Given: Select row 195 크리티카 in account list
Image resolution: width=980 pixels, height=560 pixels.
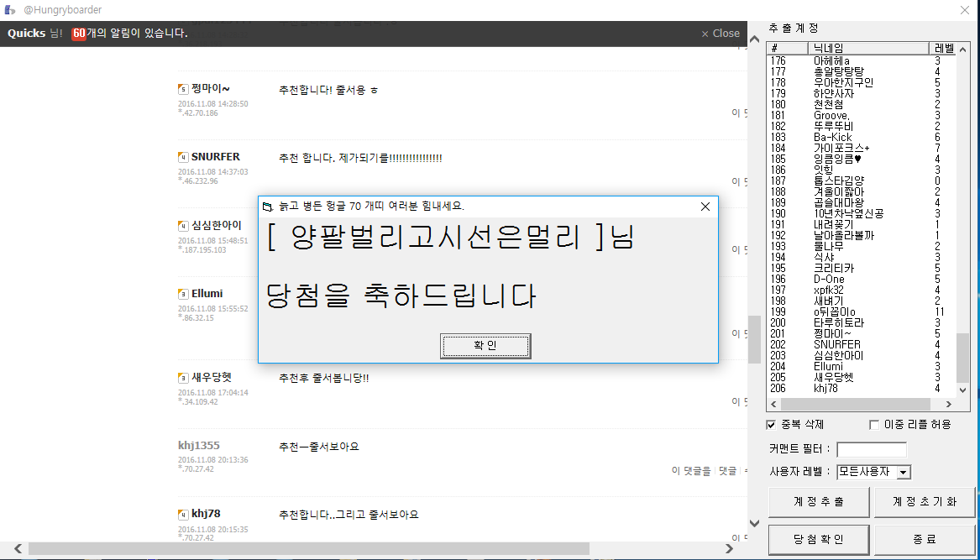Looking at the screenshot, I should click(861, 268).
